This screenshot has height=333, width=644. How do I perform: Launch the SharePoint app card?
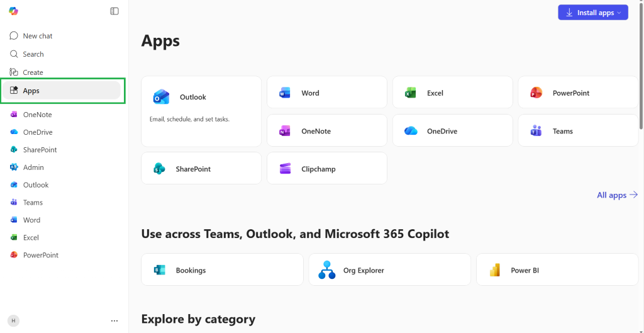pos(201,169)
